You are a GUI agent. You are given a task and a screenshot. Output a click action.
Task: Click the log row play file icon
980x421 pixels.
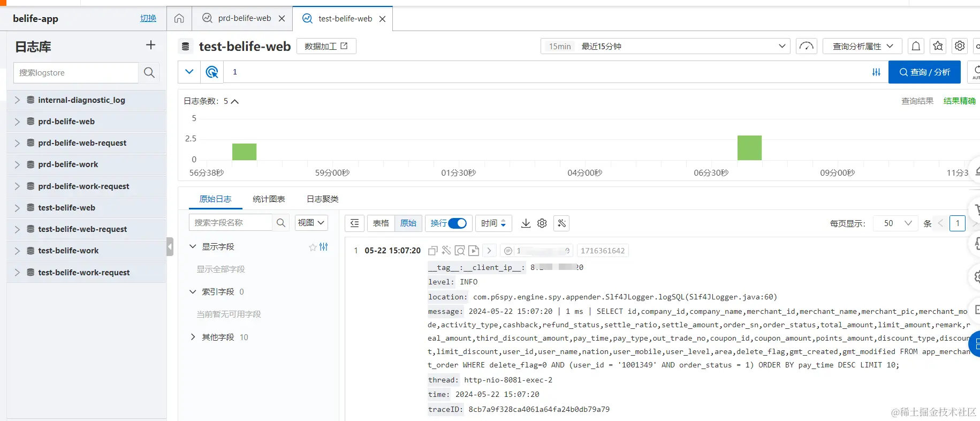474,251
